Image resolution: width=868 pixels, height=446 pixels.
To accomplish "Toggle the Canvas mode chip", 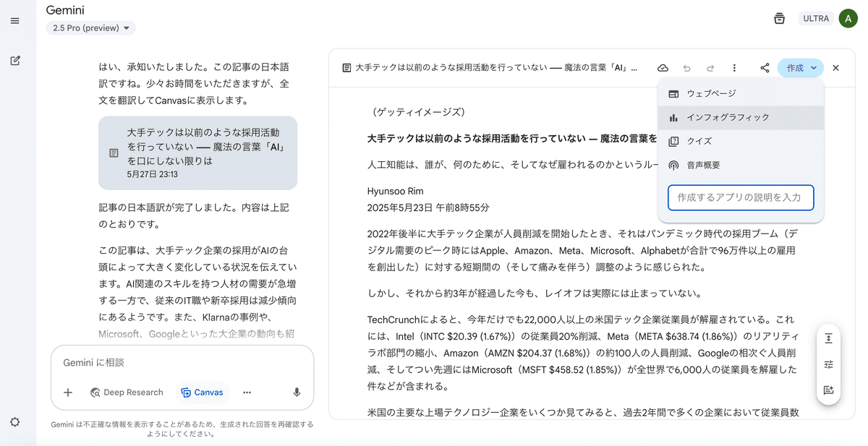I will click(x=202, y=393).
